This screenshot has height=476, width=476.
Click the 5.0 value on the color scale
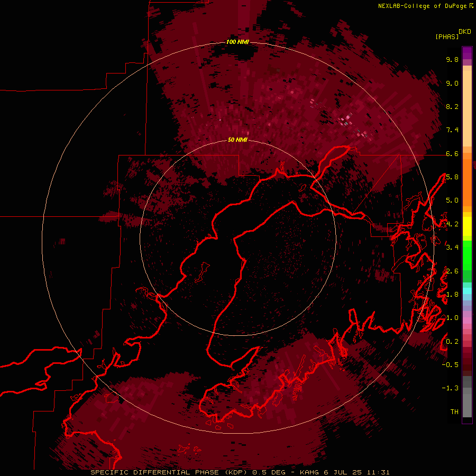pos(452,200)
